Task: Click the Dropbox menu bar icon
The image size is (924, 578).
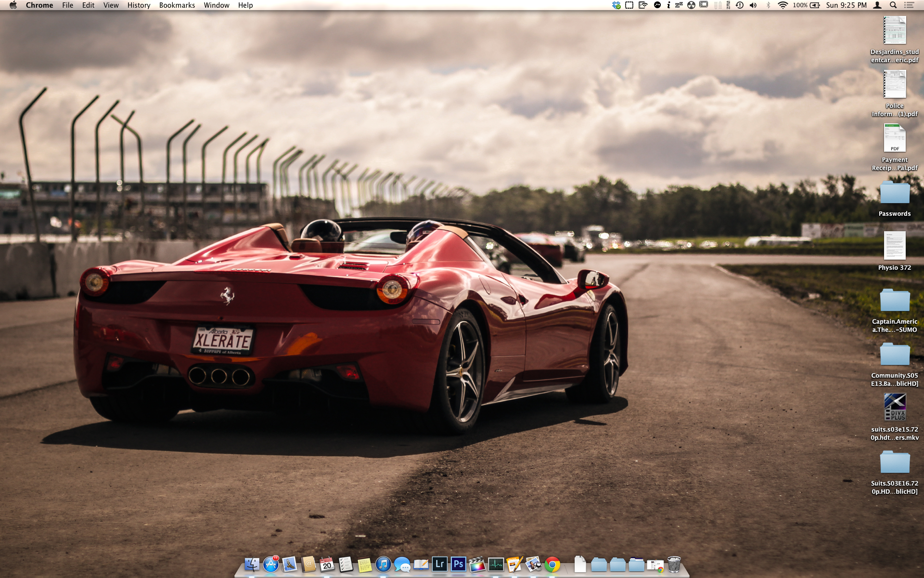Action: point(616,5)
